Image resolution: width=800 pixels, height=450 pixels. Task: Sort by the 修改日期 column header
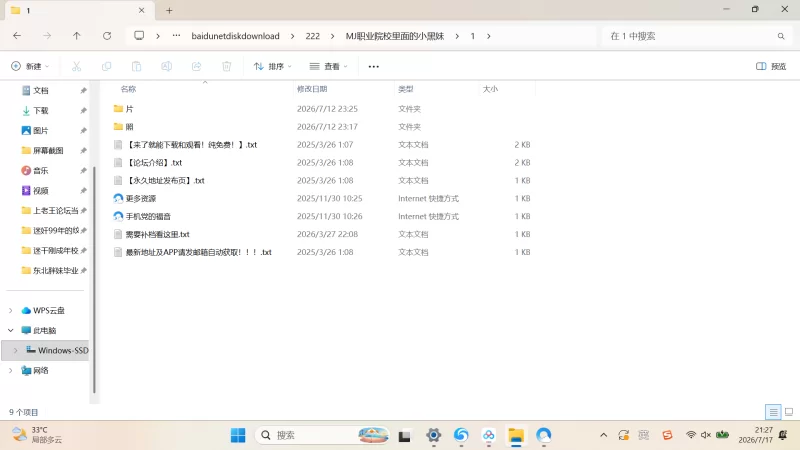click(x=312, y=89)
